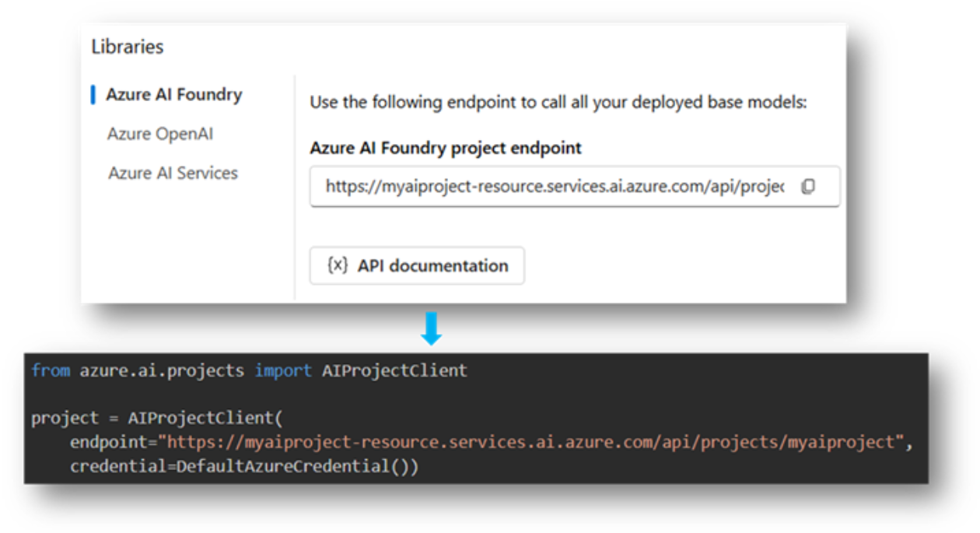This screenshot has width=980, height=533.
Task: Click the 'endpoint=' parameter name in code
Action: point(113,442)
